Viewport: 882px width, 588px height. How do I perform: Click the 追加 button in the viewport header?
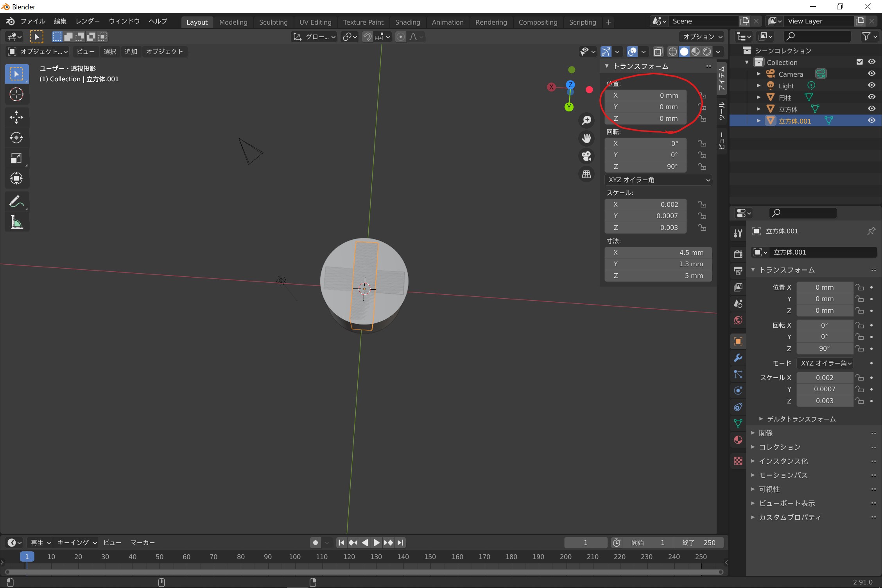coord(131,52)
